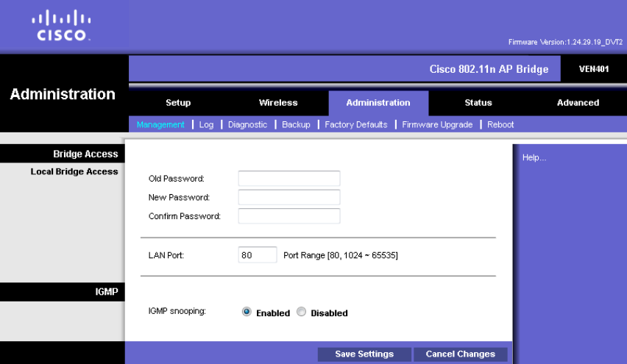
Task: Click the IGMP snooping label
Action: coord(177,311)
